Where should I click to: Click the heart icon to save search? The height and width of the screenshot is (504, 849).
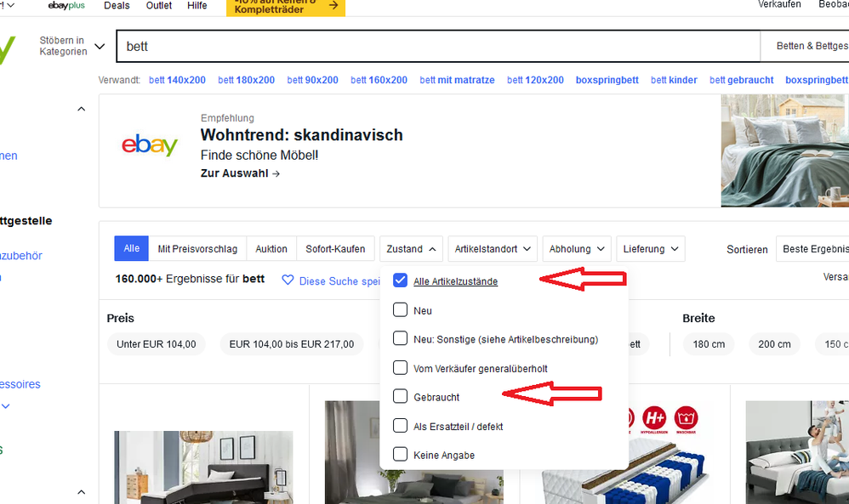tap(288, 280)
